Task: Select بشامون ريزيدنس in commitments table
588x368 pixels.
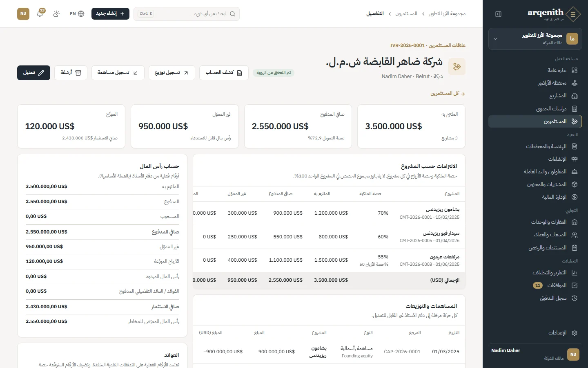Action: click(443, 210)
